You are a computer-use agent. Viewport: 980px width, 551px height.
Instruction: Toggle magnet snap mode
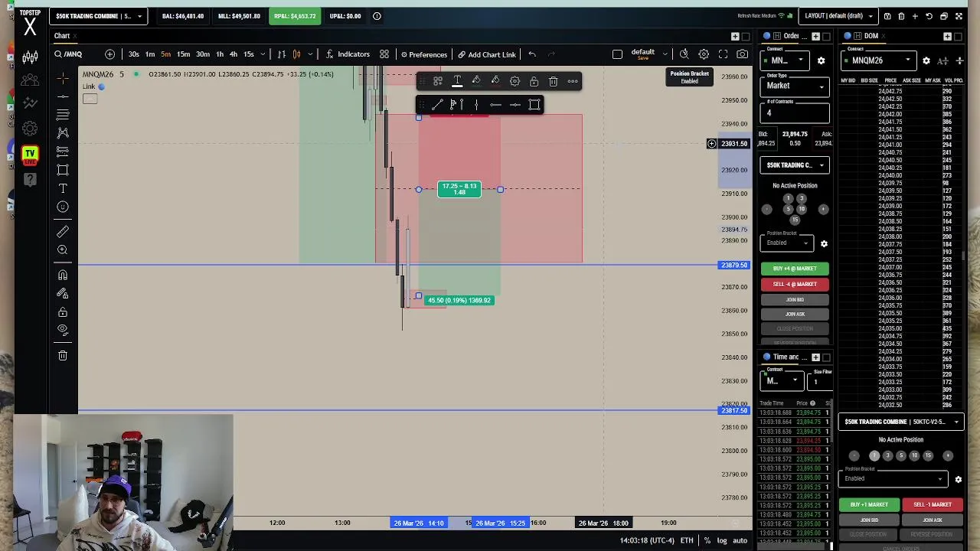tap(63, 275)
